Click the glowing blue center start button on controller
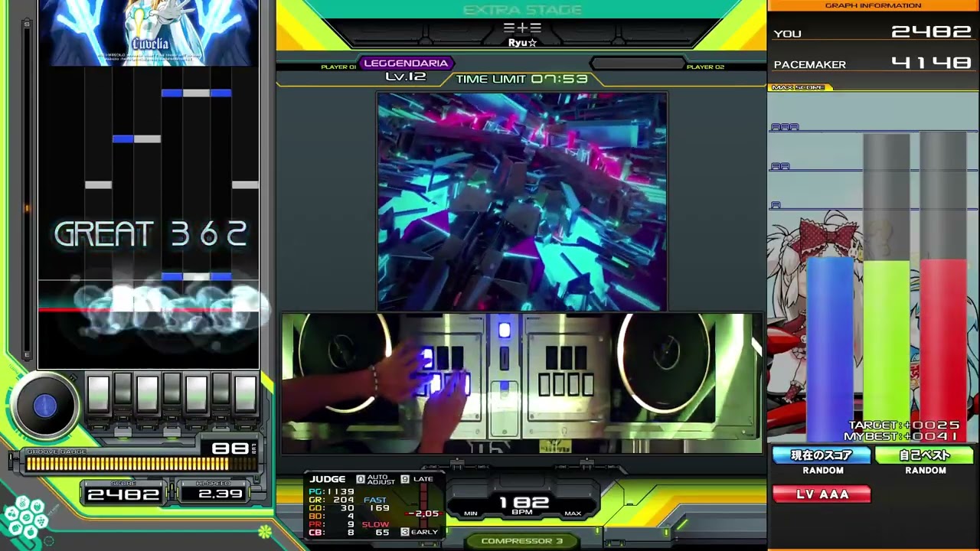This screenshot has width=980, height=551. pos(504,330)
